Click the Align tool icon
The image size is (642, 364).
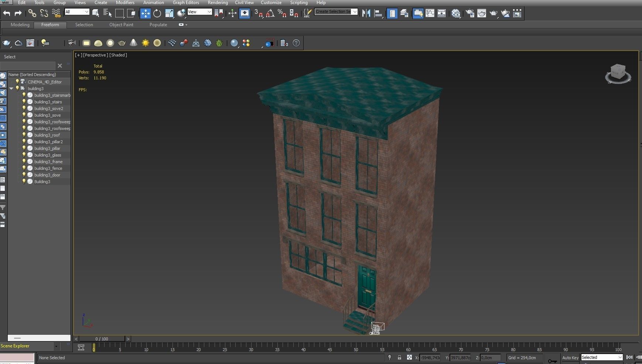[x=378, y=13]
